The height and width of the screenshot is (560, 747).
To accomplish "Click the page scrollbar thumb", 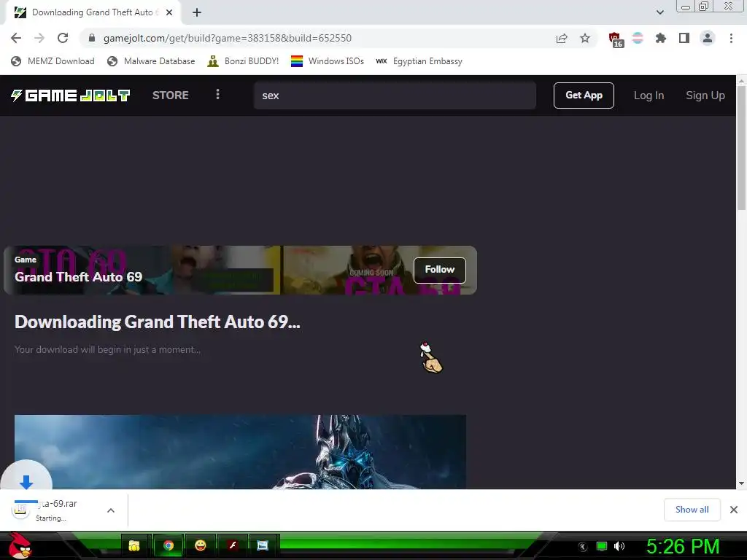I will click(x=741, y=147).
